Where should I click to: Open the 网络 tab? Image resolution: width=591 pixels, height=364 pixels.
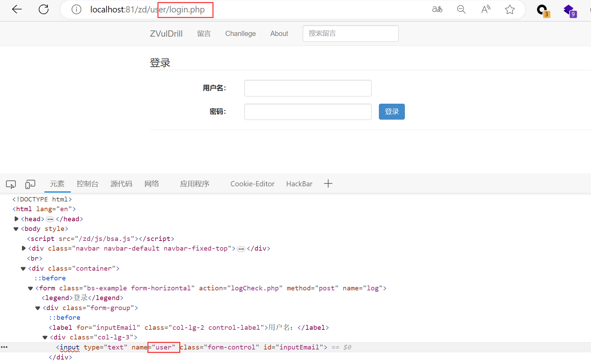pyautogui.click(x=152, y=184)
